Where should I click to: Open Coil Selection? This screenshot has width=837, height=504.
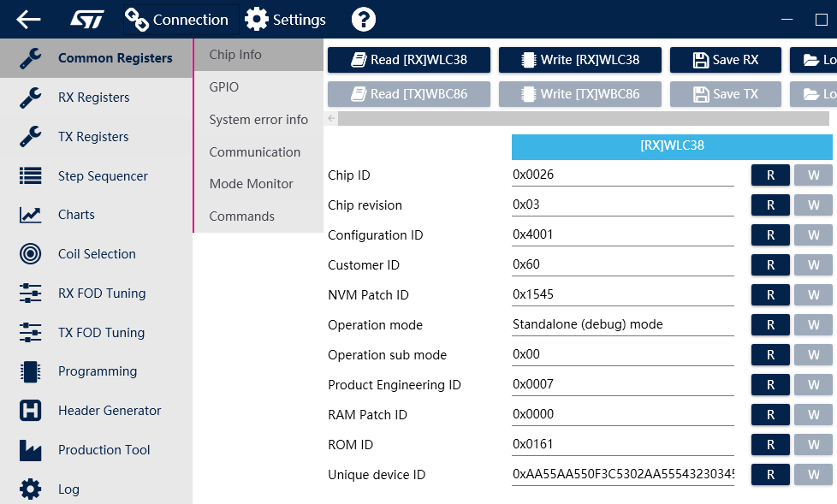coord(95,254)
